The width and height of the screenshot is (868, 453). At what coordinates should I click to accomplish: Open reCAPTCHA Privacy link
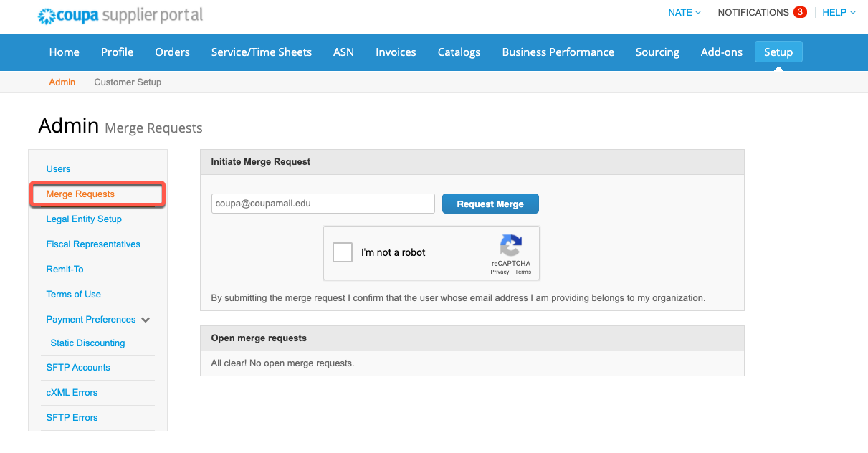(500, 272)
